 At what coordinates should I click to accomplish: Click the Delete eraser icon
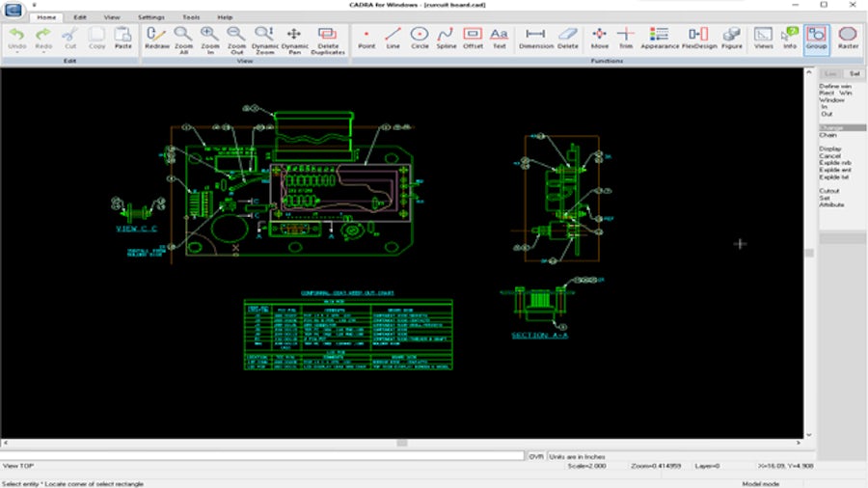tap(568, 35)
